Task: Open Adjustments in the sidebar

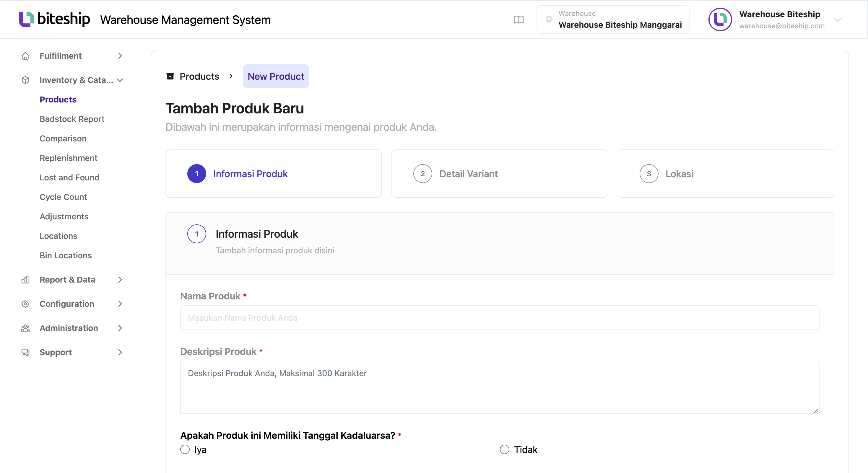Action: click(64, 217)
